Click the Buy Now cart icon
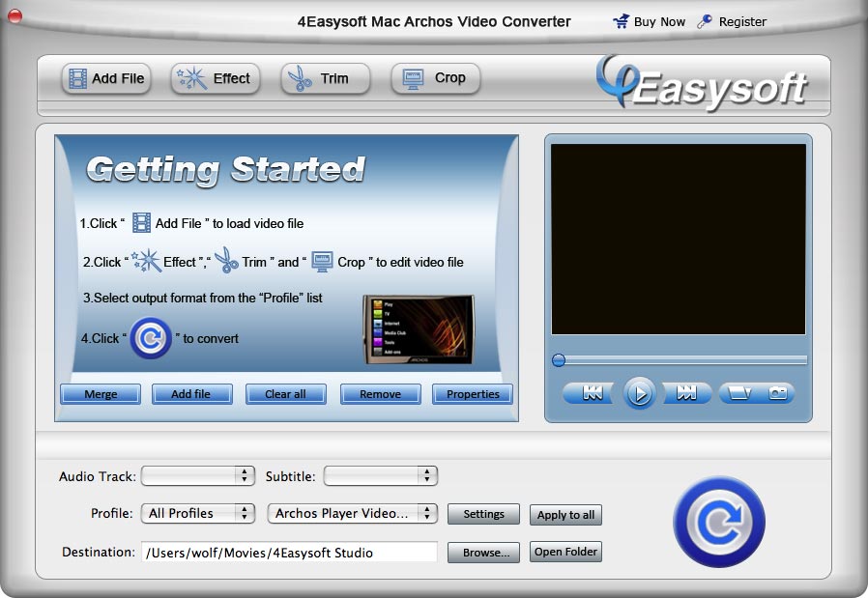This screenshot has height=598, width=868. pyautogui.click(x=620, y=20)
